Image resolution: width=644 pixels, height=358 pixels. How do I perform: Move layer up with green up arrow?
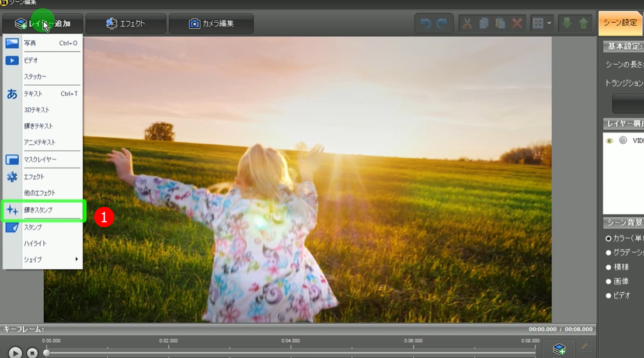point(583,24)
